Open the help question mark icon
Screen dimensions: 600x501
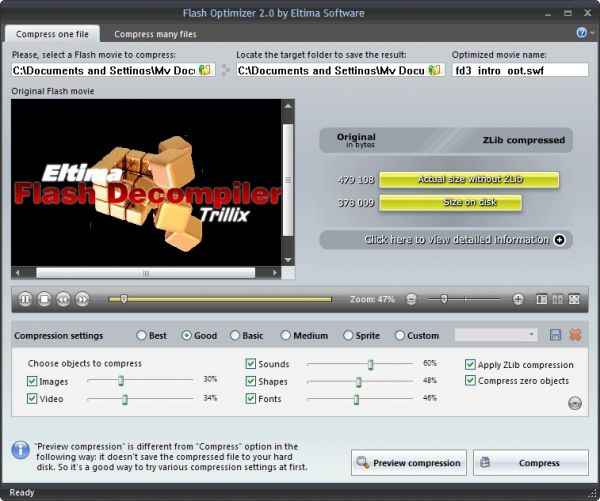582,33
